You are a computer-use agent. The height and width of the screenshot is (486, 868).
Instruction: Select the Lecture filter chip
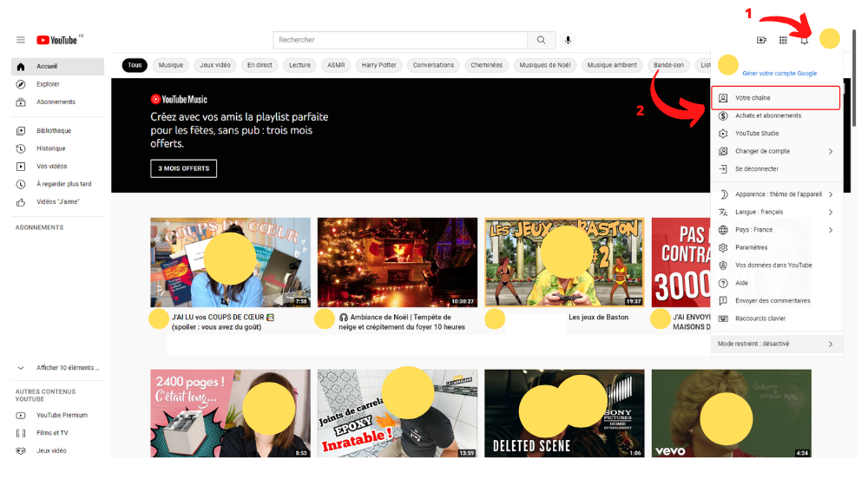(299, 65)
